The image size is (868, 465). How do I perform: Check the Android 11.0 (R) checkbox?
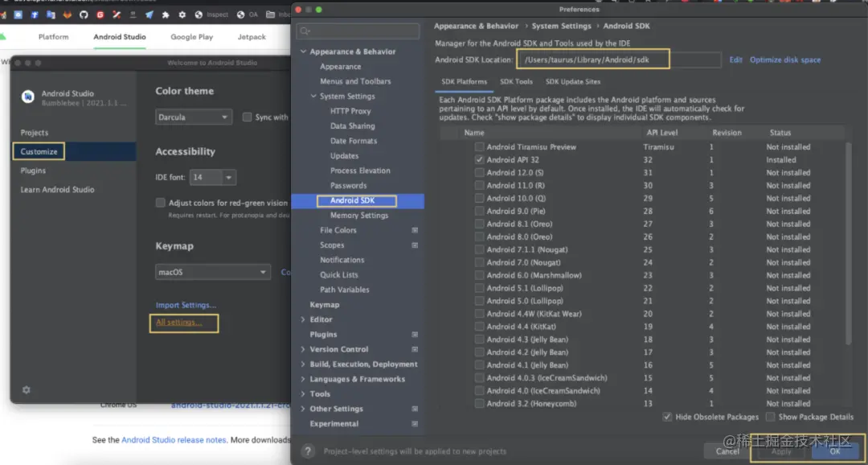coord(479,185)
